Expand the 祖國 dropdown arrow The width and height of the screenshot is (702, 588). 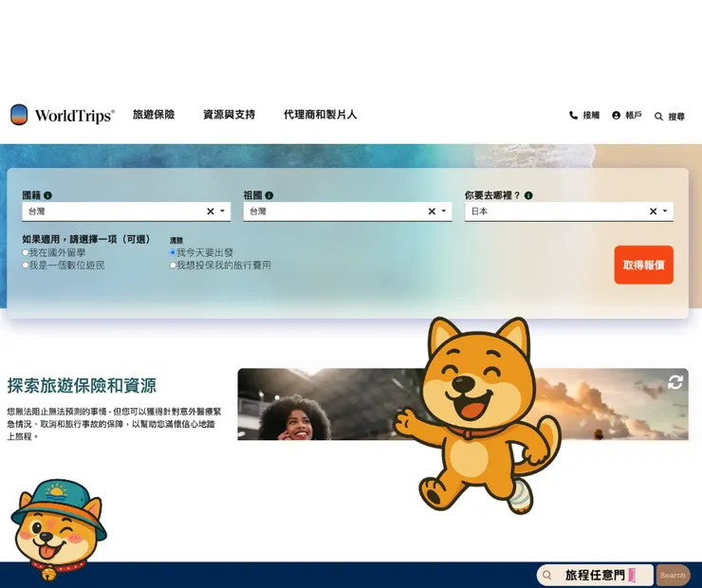coord(444,211)
